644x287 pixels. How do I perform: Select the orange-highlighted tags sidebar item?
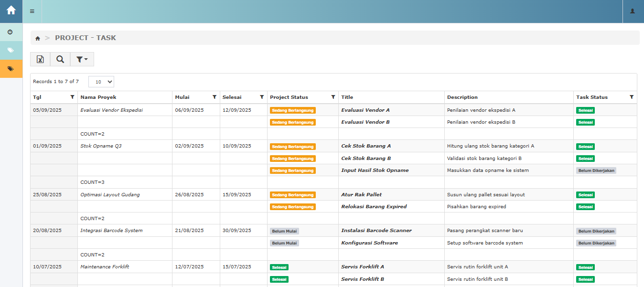(11, 69)
